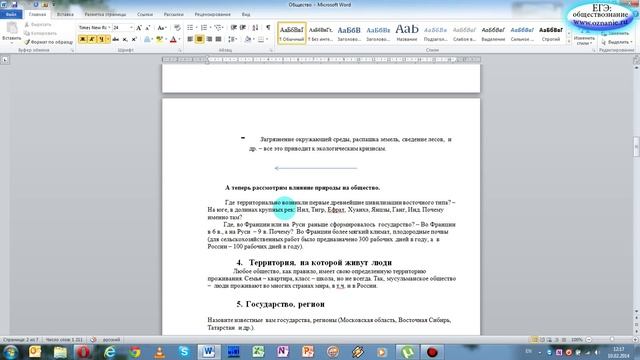Toggle justify alignment
This screenshot has width=640, height=360.
click(x=218, y=39)
